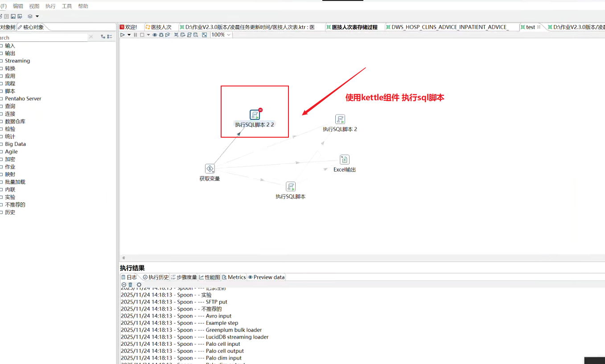Run the transformation with the play button

(x=123, y=35)
